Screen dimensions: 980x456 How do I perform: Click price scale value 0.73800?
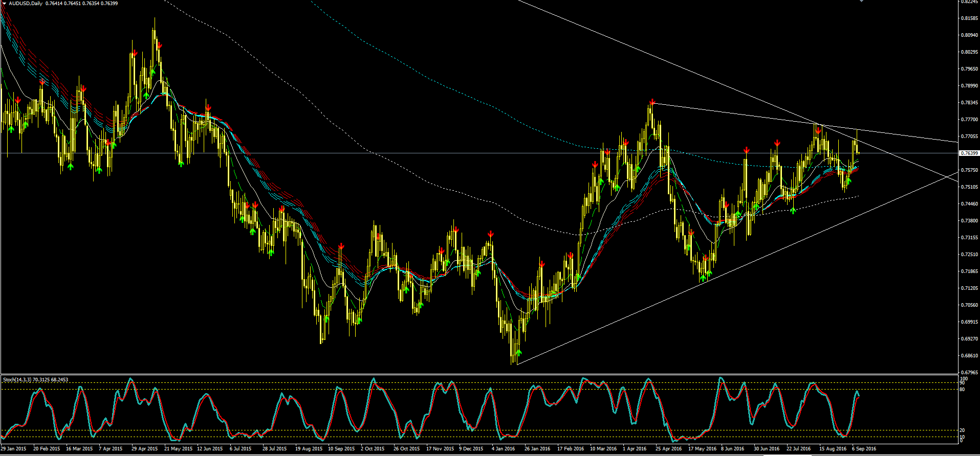969,221
